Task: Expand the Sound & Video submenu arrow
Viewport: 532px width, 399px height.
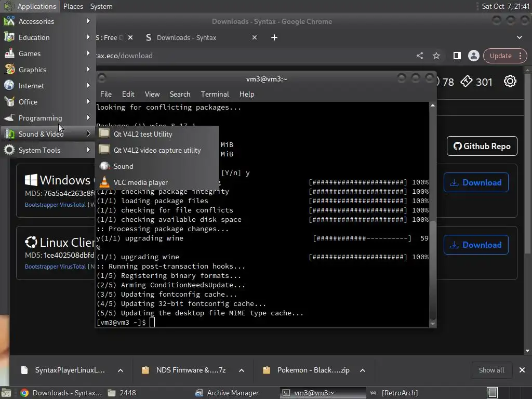Action: pos(88,134)
